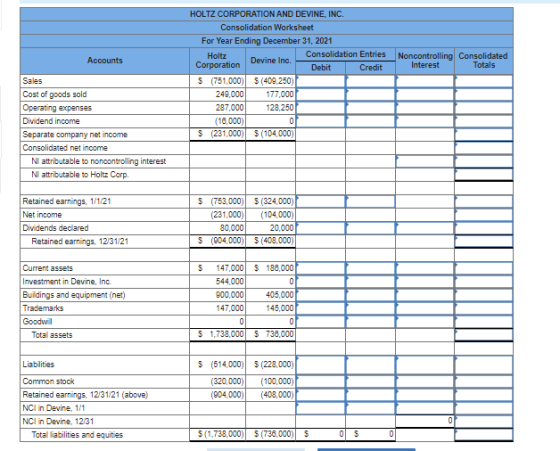Viewport: 560px width, 451px height.
Task: Select NCI in Devine, 1/1 Consolidated Totals cell
Action: click(484, 408)
